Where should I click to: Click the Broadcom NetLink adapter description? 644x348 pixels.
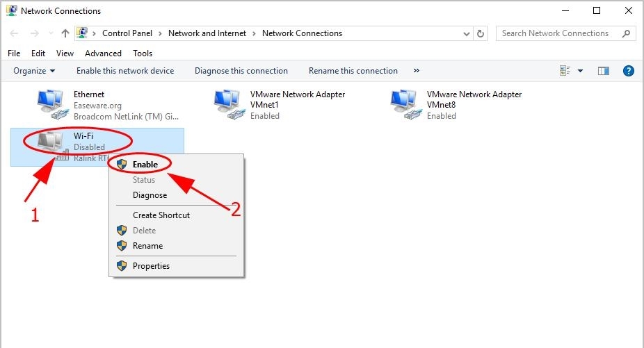point(126,117)
